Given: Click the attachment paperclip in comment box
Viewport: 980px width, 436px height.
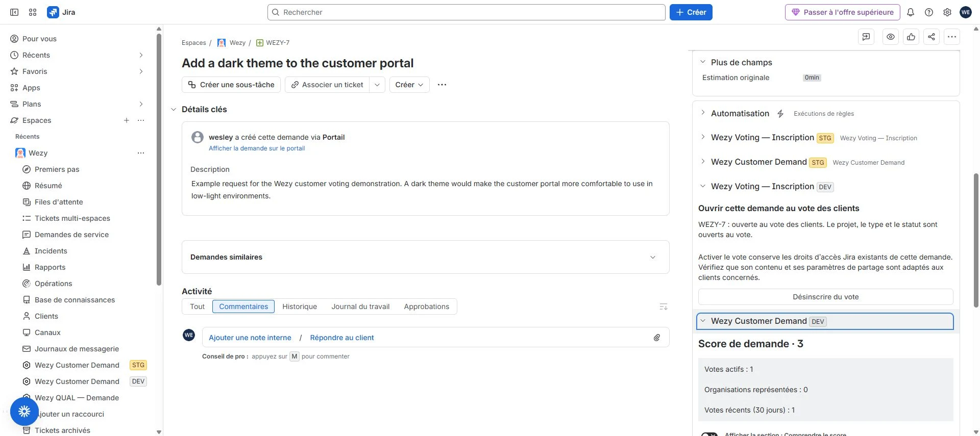Looking at the screenshot, I should (657, 338).
